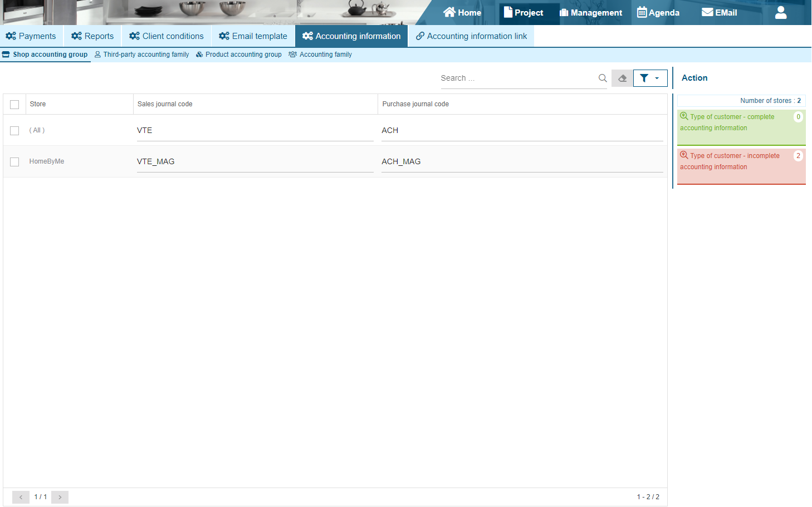Open Third-party accounting family subtab
Screen dimensions: 812x507
(x=142, y=55)
